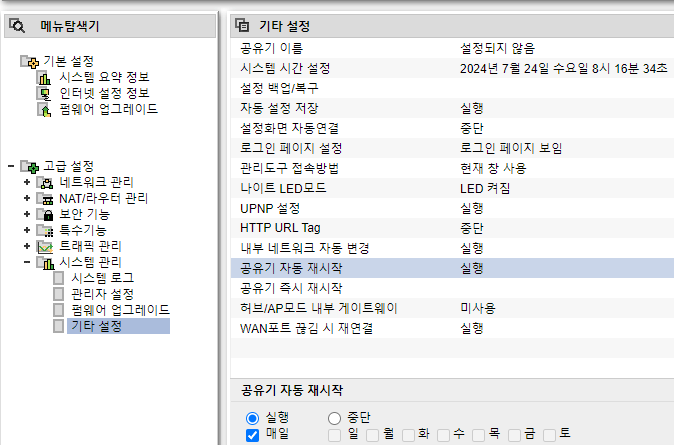The height and width of the screenshot is (445, 674).
Task: Click the page icon beside 기타 설정 tree item
Action: click(58, 326)
